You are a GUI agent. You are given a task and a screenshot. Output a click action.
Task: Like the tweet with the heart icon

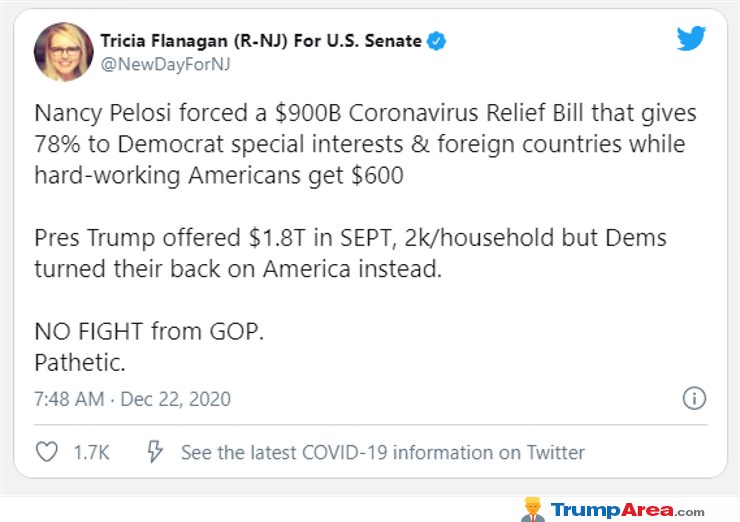[47, 452]
